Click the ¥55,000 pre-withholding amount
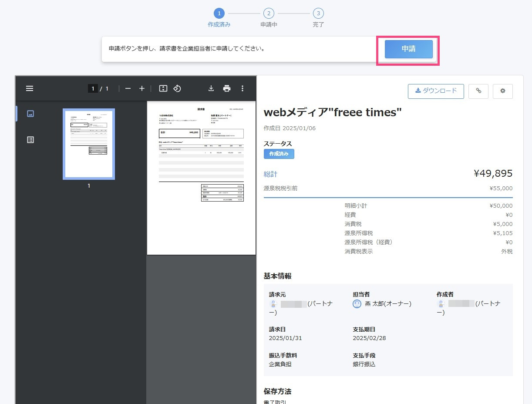 pyautogui.click(x=501, y=189)
